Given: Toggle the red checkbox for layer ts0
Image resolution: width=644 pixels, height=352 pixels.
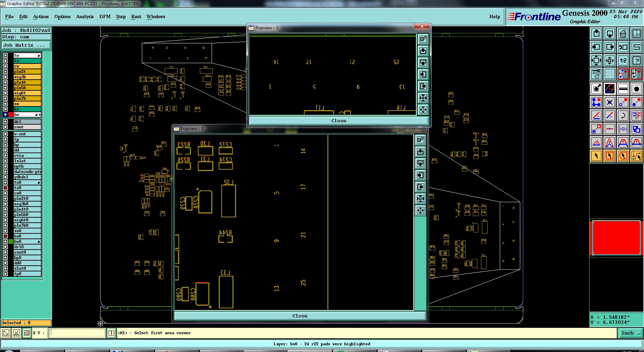Looking at the screenshot, I should (5, 188).
